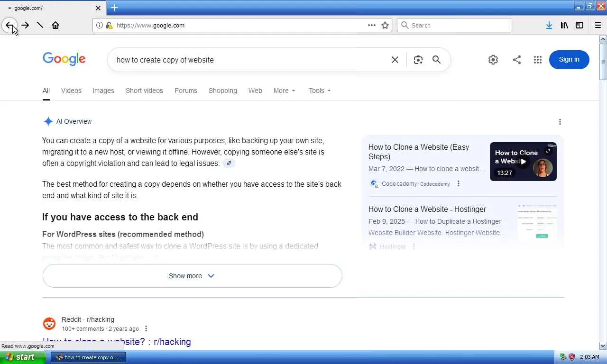Click the red shield tray icon
Screen dimensions: 607x364
click(x=571, y=357)
